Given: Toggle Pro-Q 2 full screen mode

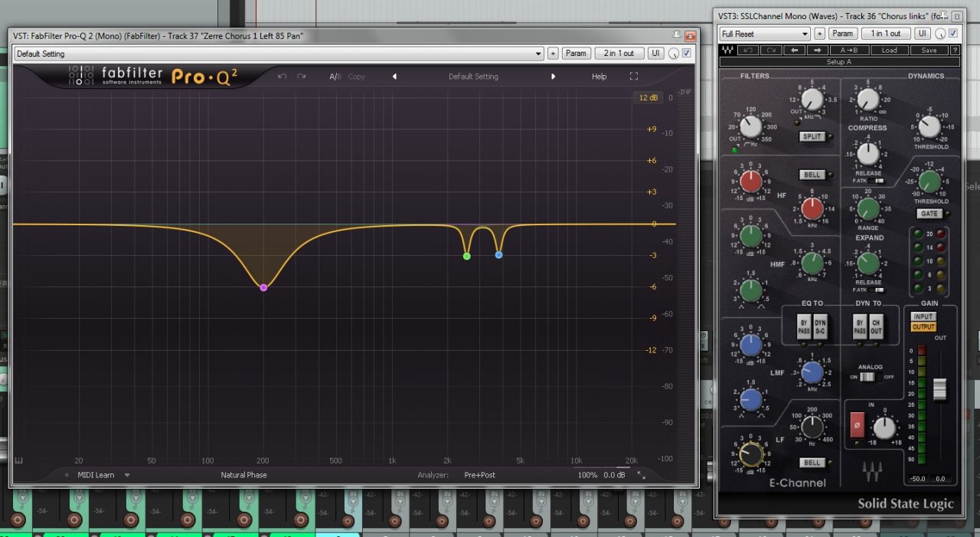Looking at the screenshot, I should (634, 77).
